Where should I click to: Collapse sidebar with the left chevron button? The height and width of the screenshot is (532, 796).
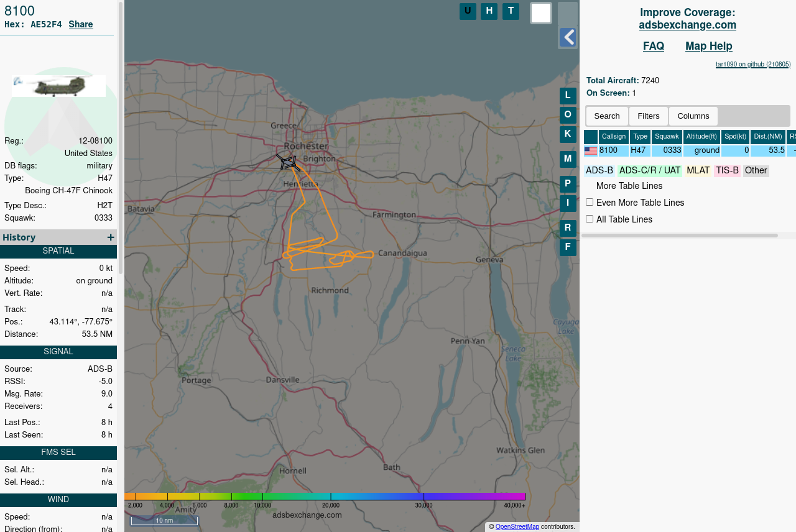point(568,37)
